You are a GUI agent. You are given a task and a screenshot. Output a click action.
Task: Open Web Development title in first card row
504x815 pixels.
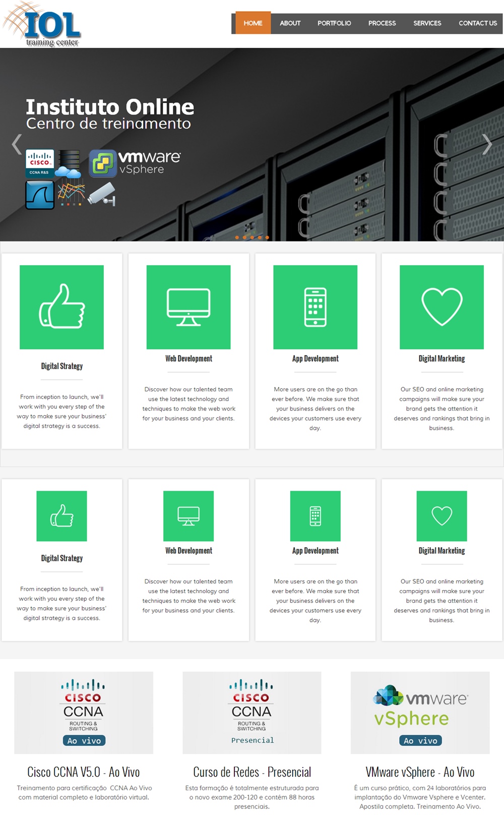[189, 359]
